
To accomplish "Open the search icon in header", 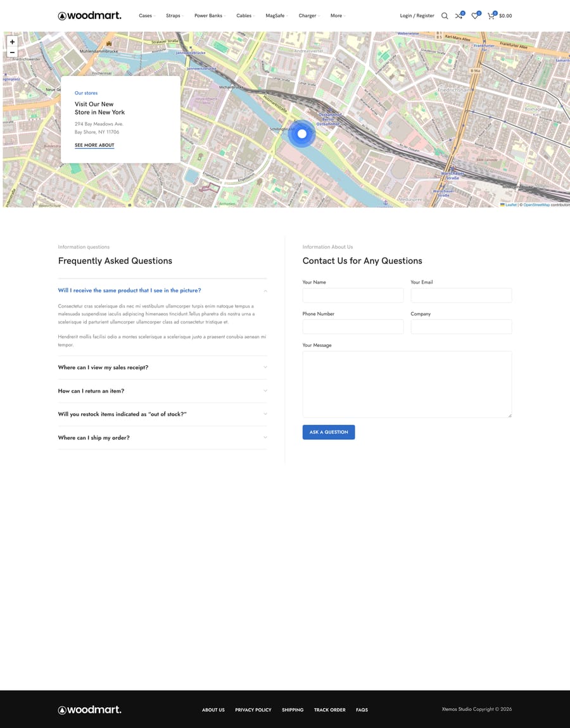I will (445, 16).
